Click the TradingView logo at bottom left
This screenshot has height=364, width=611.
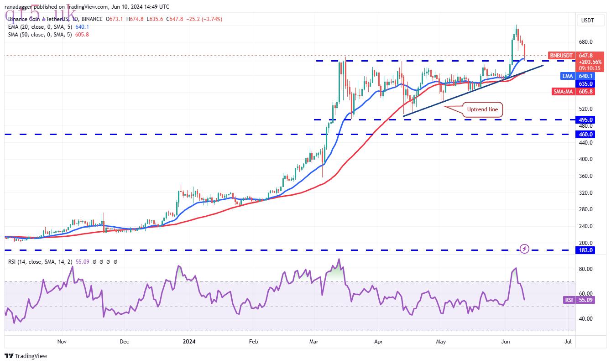point(26,356)
